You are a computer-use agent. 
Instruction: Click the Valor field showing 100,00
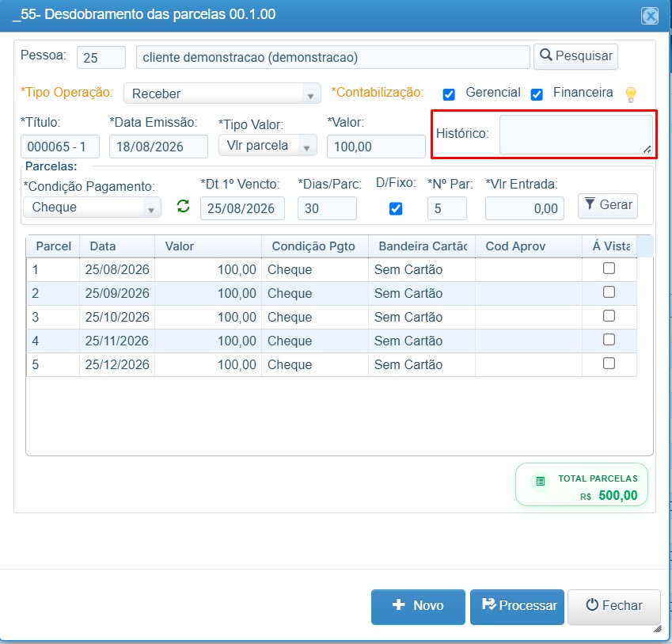coord(376,147)
